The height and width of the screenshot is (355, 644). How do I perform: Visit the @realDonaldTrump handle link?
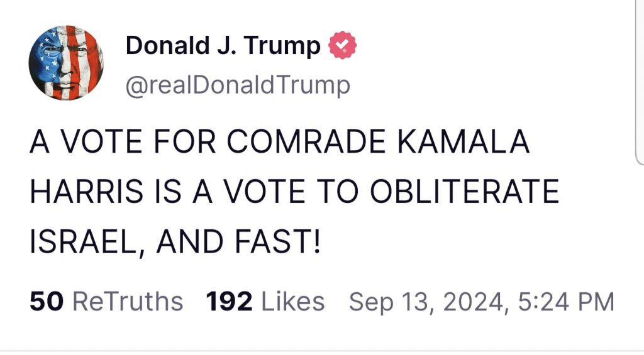(238, 85)
